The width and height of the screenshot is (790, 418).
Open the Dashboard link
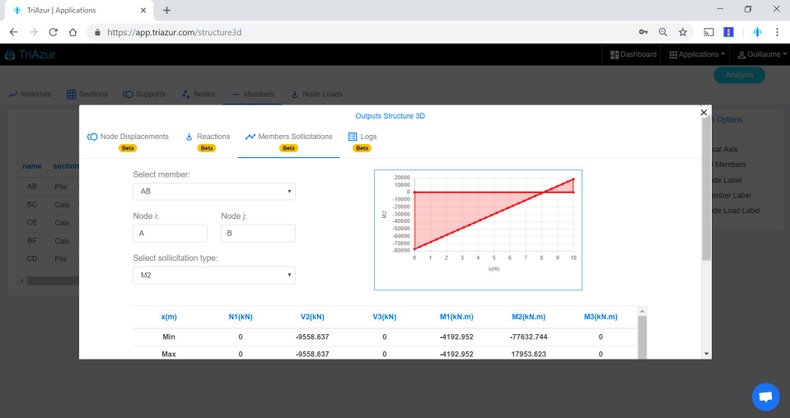(633, 54)
